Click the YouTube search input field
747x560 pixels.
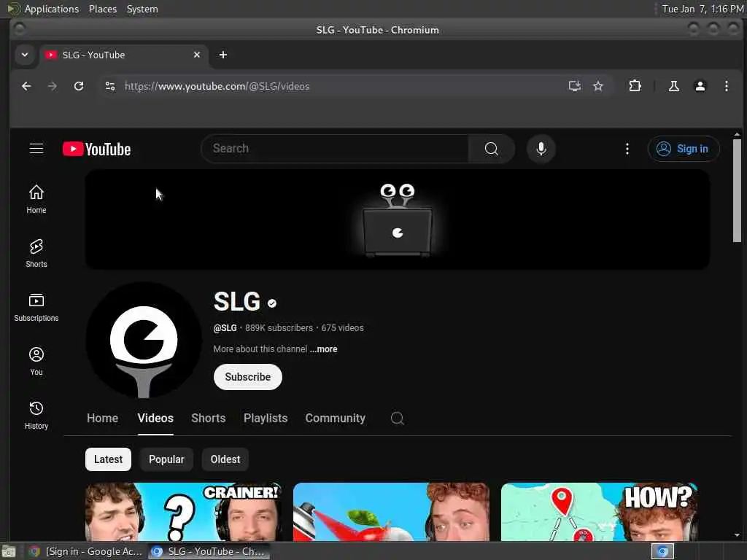(x=335, y=149)
